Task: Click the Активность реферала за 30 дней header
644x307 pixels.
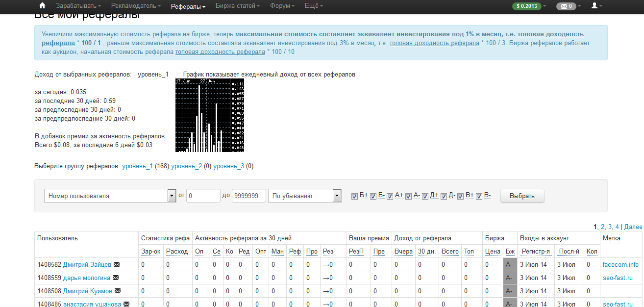Action: click(x=243, y=238)
